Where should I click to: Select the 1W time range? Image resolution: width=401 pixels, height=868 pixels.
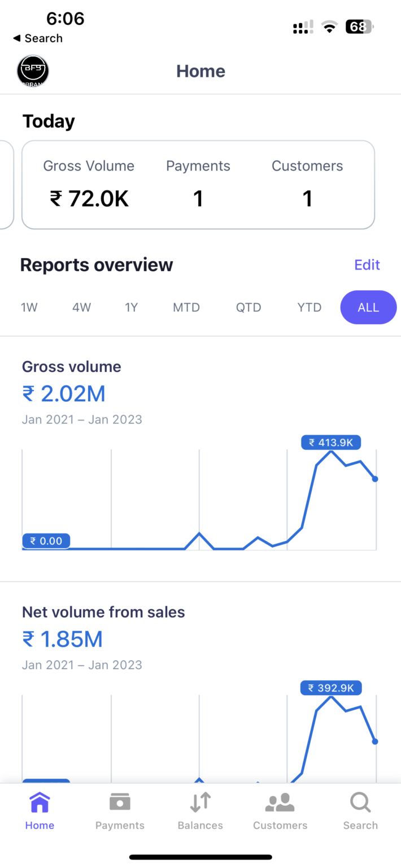point(29,307)
